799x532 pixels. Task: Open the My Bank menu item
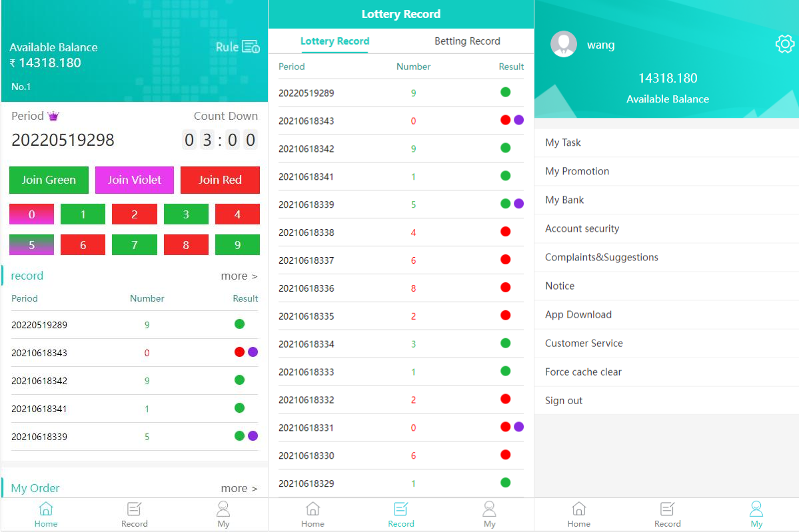[564, 200]
